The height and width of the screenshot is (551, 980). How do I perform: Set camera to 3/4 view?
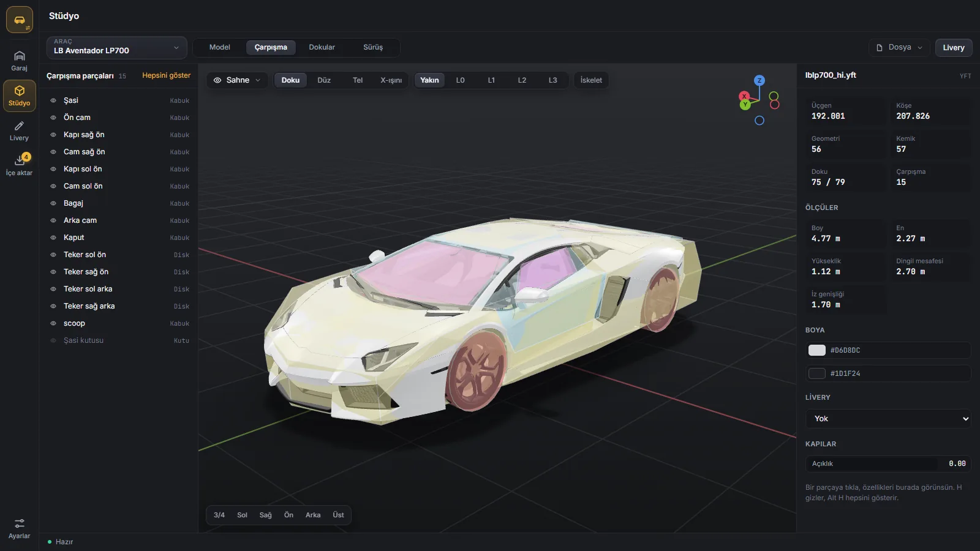tap(219, 515)
